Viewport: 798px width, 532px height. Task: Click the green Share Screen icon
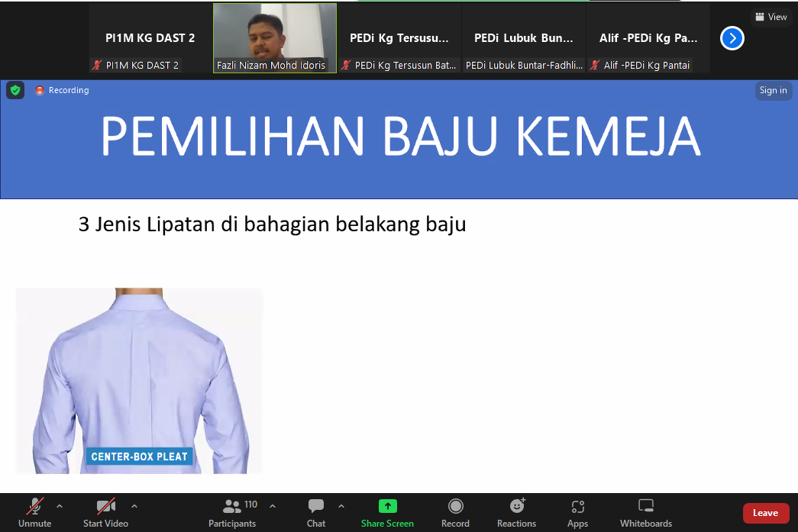pos(388,507)
